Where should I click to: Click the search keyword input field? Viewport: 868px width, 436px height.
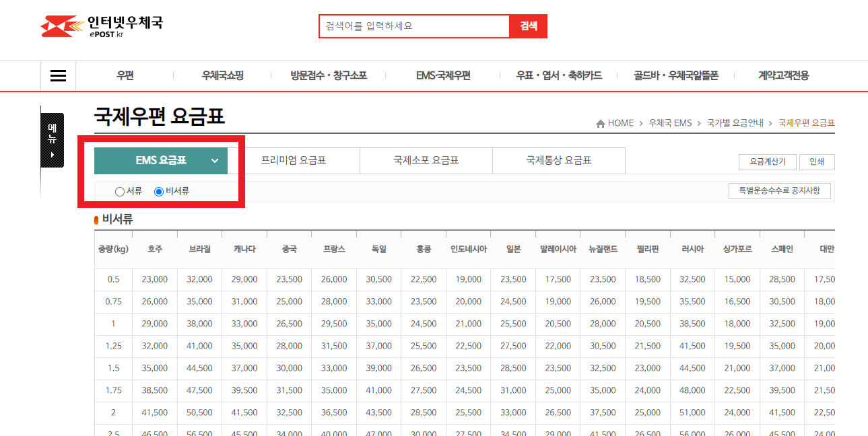pyautogui.click(x=414, y=26)
